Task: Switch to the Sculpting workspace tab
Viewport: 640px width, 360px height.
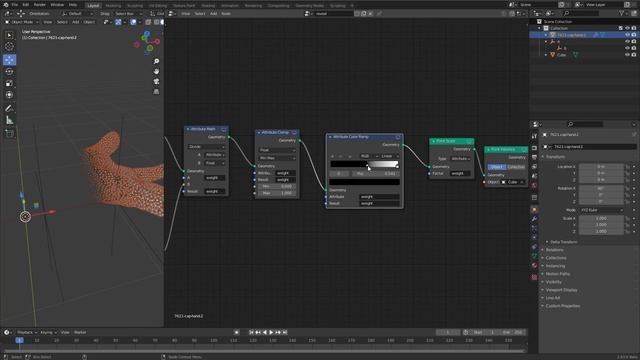Action: [135, 6]
